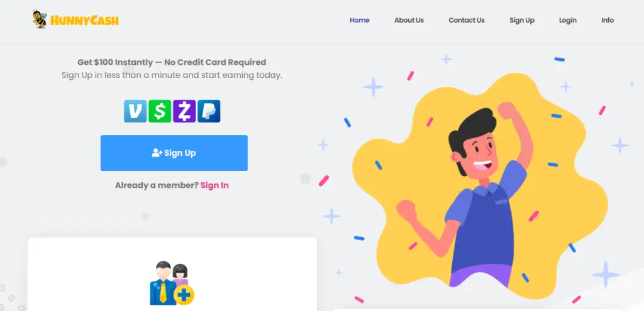Open the Login page from navigation
644x311 pixels.
pyautogui.click(x=568, y=20)
